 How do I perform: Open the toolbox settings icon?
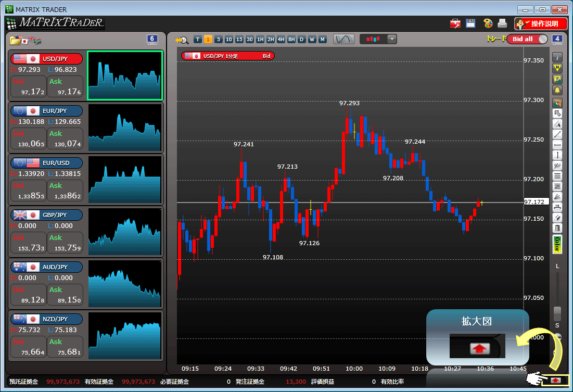(x=455, y=24)
